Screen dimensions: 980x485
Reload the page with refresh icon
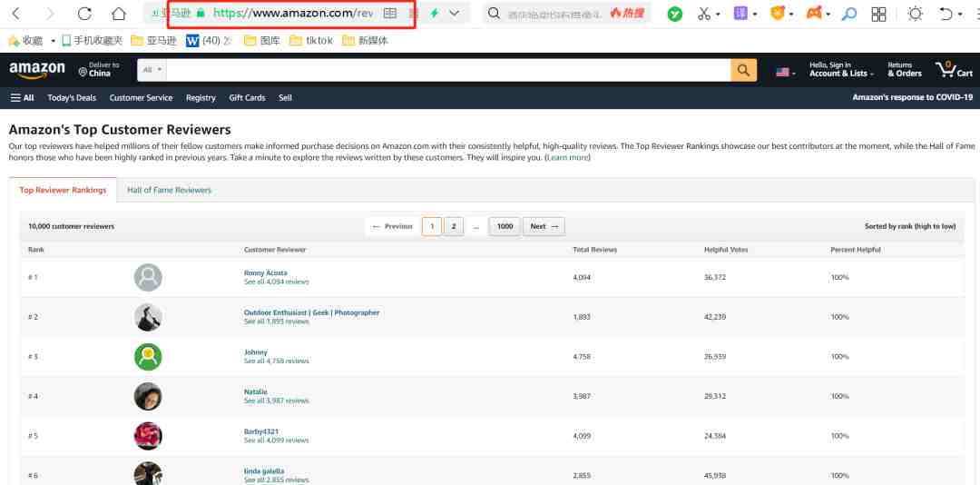tap(84, 13)
